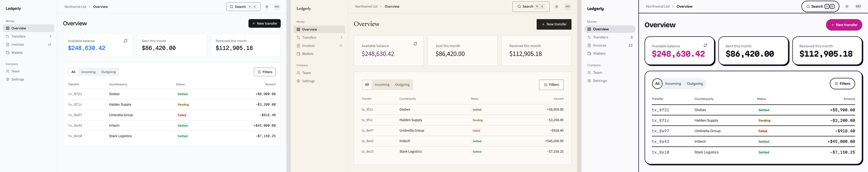This screenshot has width=868, height=172.
Task: Select Outgoing tab in middle cream window
Action: (x=402, y=85)
